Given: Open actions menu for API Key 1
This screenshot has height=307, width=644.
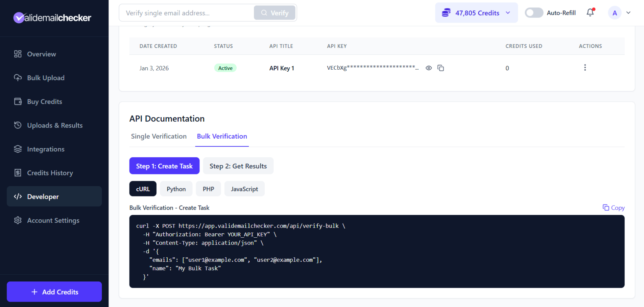Looking at the screenshot, I should tap(585, 68).
